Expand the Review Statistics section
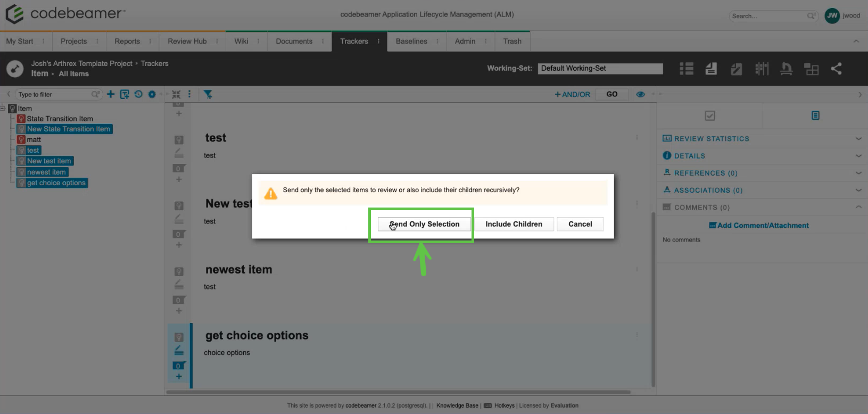 coord(858,138)
